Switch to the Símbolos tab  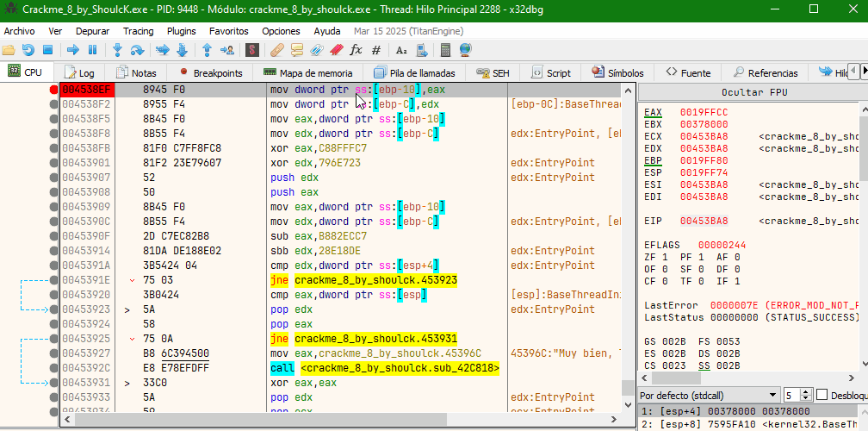(617, 72)
